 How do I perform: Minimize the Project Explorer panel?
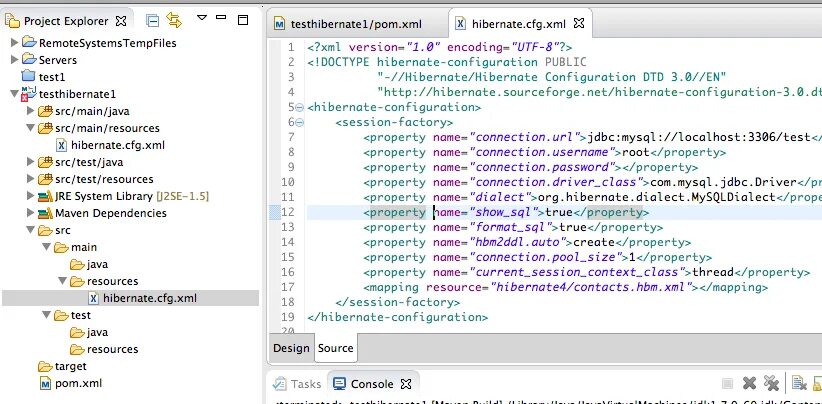(x=221, y=18)
